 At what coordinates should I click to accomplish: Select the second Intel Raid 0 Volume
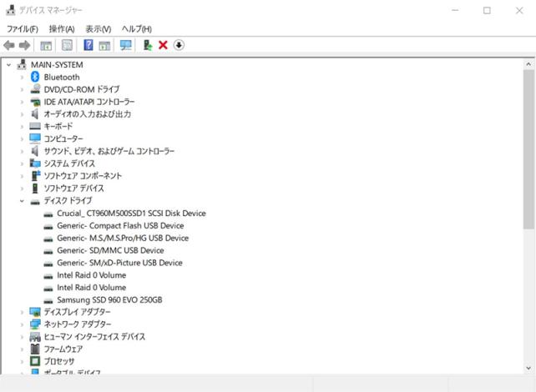click(x=91, y=288)
